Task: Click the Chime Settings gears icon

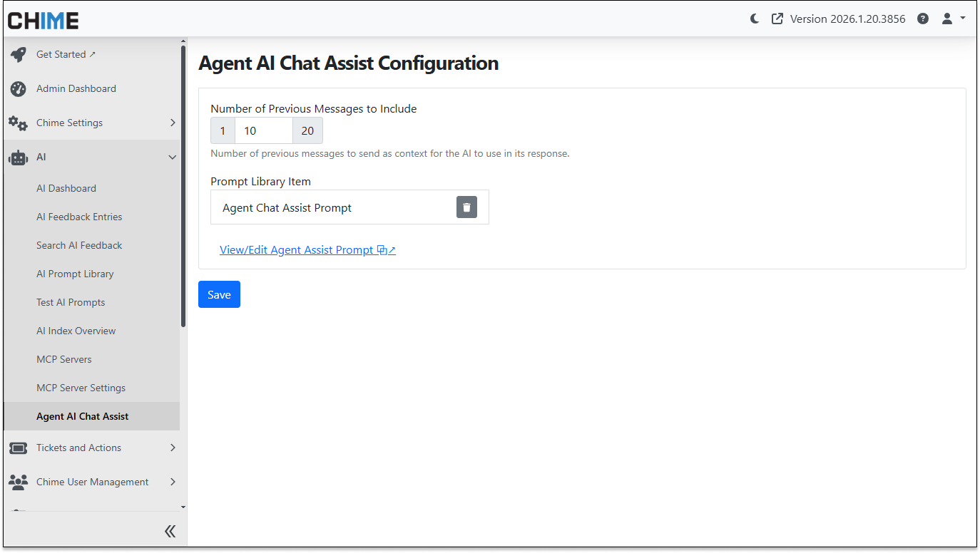Action: [x=19, y=123]
